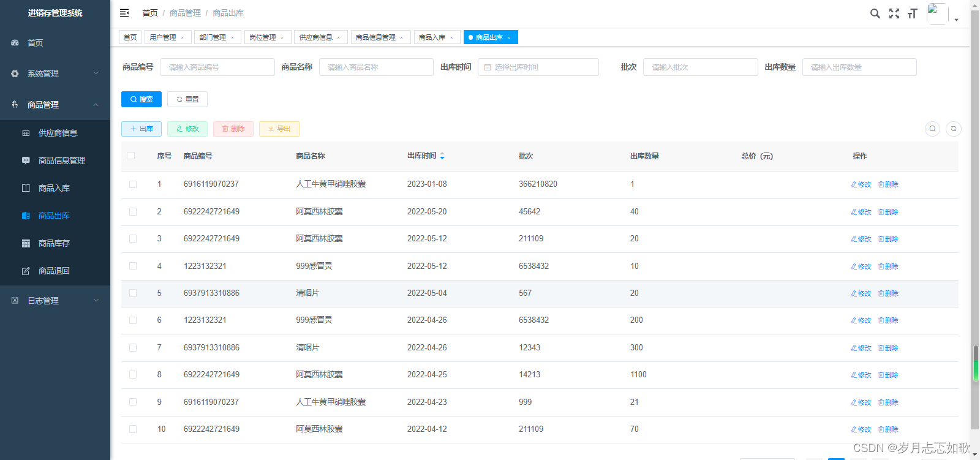Click the table icon beside 供应商信息

point(26,133)
